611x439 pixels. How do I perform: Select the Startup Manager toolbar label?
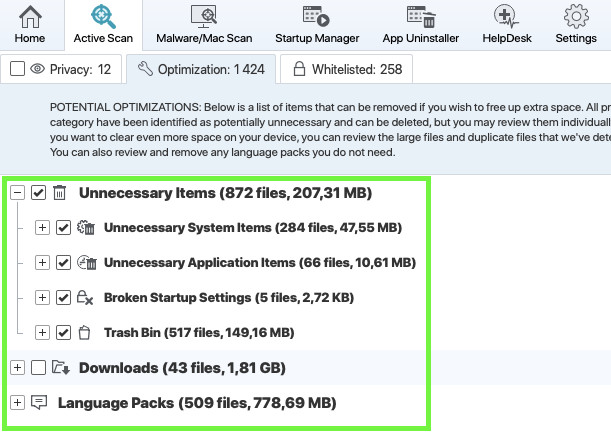coord(317,38)
